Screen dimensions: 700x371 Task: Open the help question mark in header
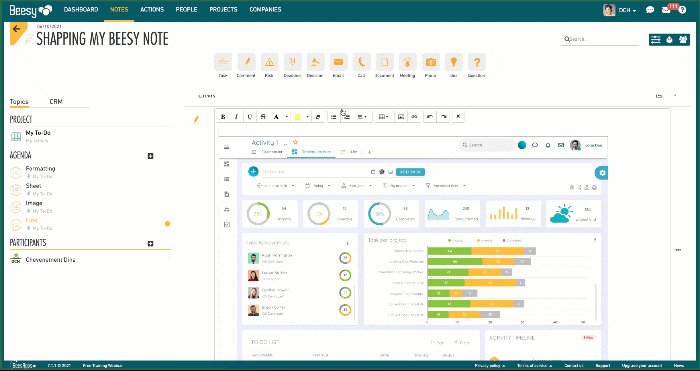tap(682, 10)
